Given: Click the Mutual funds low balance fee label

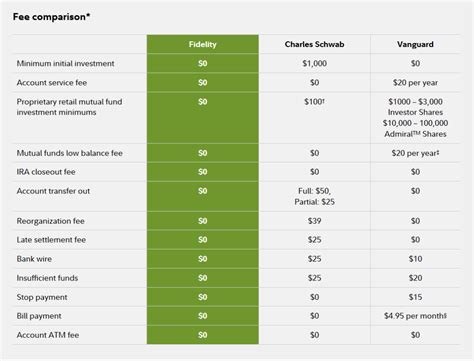Looking at the screenshot, I should coord(70,153).
